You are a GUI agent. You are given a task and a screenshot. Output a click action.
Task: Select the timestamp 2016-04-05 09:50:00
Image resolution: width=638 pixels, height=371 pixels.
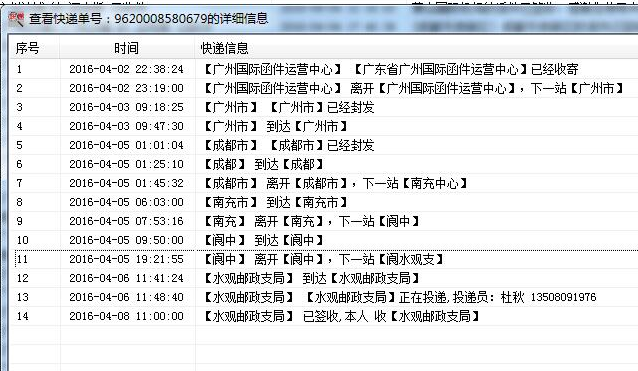tap(126, 240)
